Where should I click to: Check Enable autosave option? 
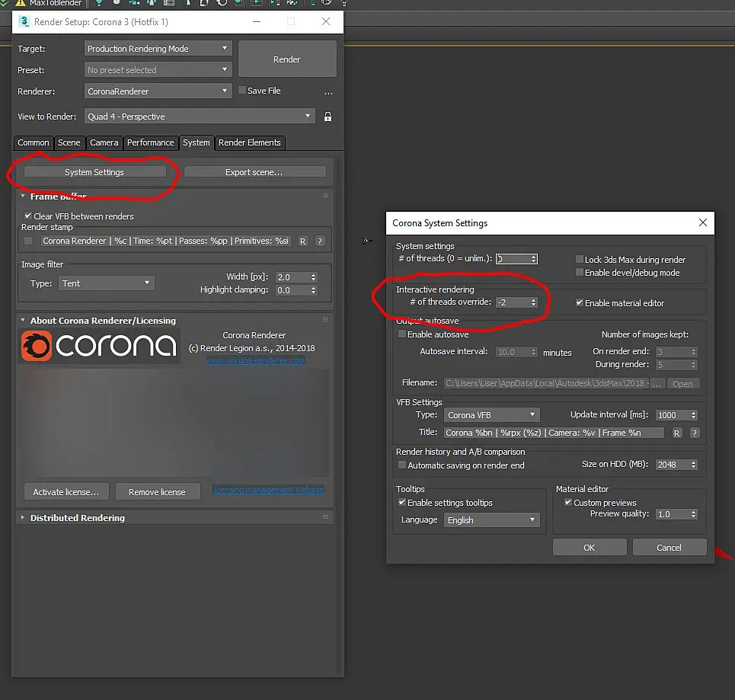(x=401, y=334)
